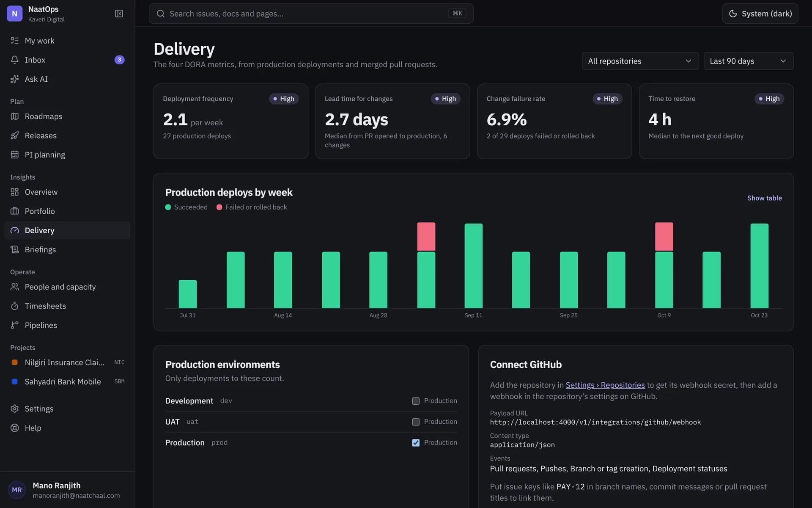The width and height of the screenshot is (812, 508).
Task: Uncheck Production checkbox for prod environment
Action: click(416, 442)
